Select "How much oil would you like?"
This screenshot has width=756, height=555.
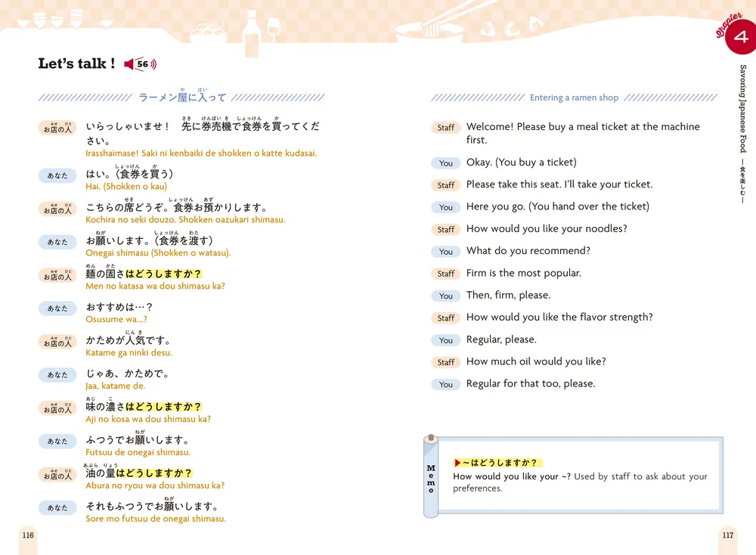tap(536, 362)
